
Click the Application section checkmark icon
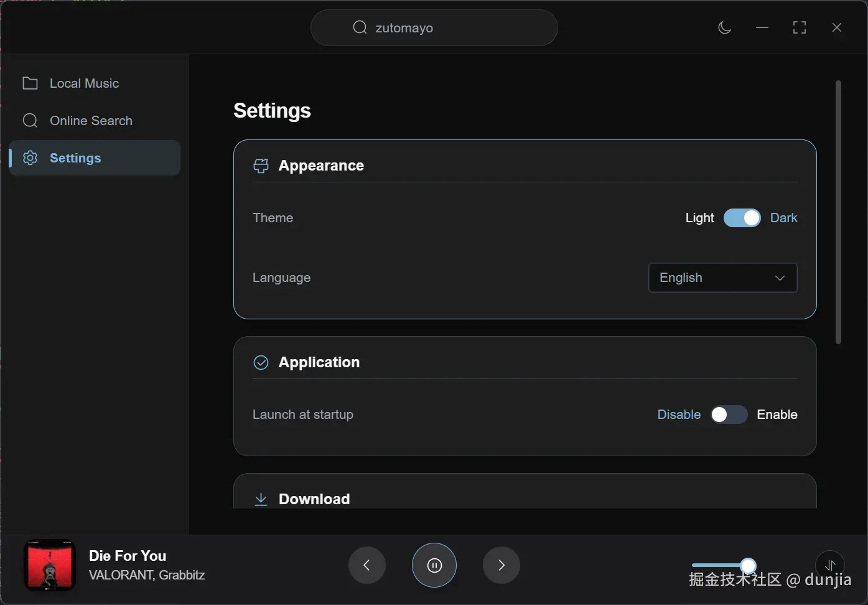tap(261, 362)
